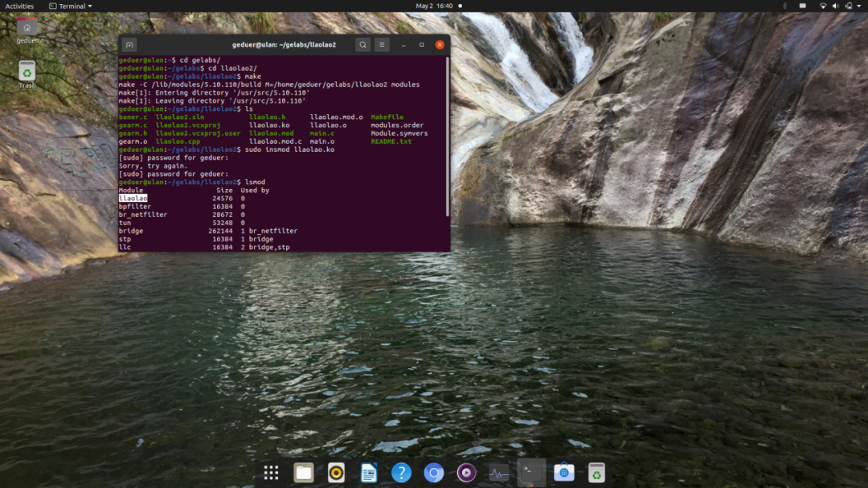The width and height of the screenshot is (868, 488).
Task: Open the video player from the dock
Action: tap(466, 473)
